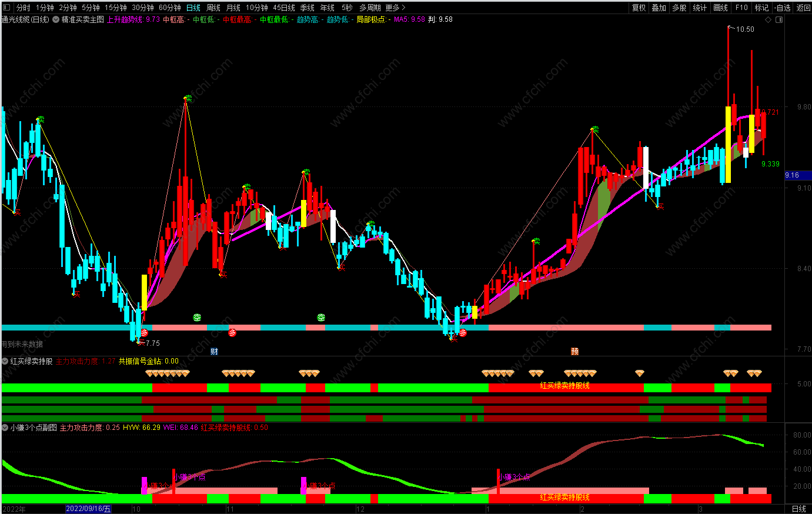Switch to 年线 yearly chart
The height and width of the screenshot is (514, 812).
coord(328,8)
